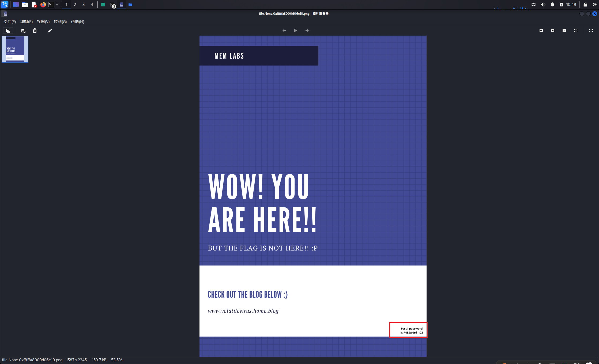Toggle the thumbnail gallery view button

tap(8, 31)
